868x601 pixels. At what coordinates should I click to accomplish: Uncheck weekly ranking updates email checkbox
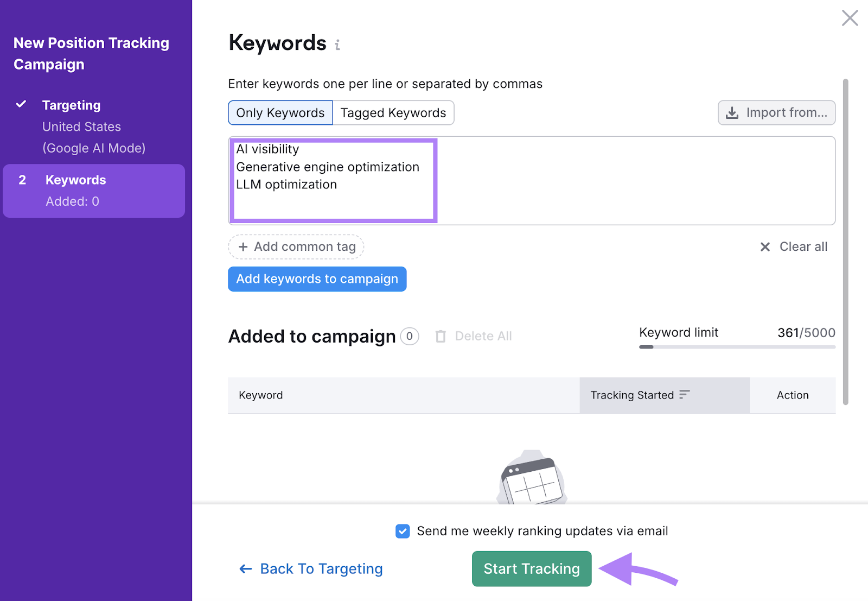click(x=403, y=531)
